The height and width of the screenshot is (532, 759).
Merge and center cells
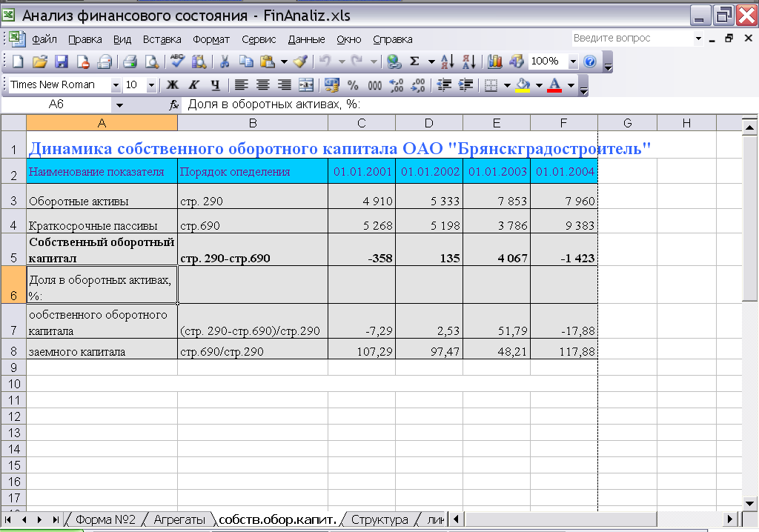[x=306, y=85]
